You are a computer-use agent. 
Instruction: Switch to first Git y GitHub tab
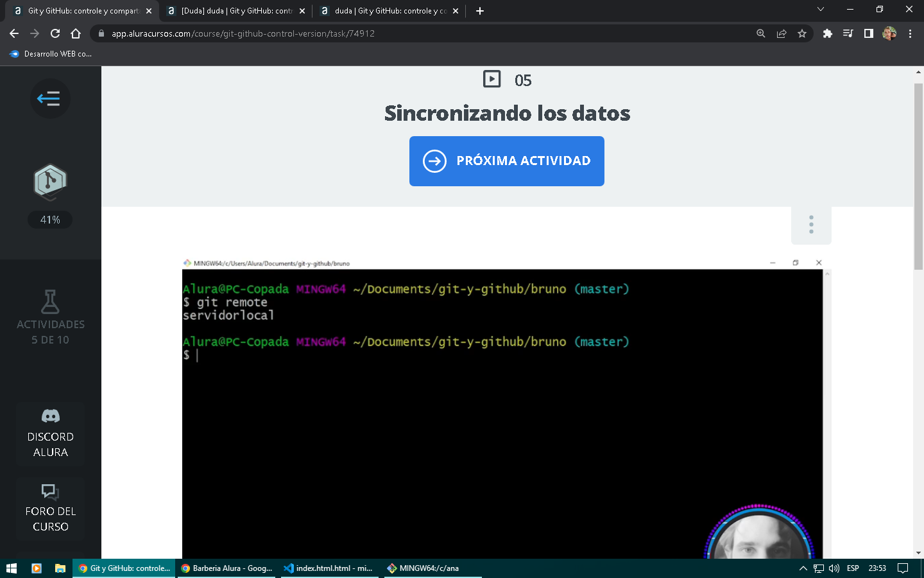click(82, 11)
